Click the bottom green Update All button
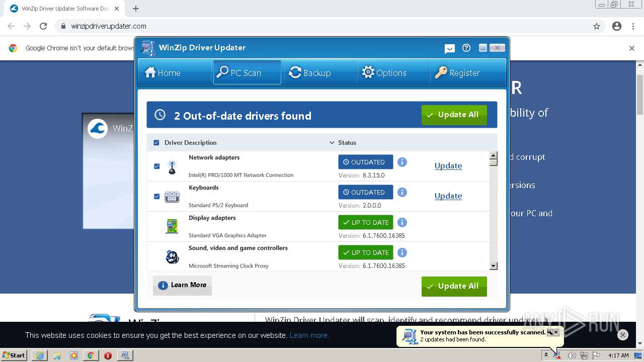The image size is (644, 362). click(x=454, y=286)
